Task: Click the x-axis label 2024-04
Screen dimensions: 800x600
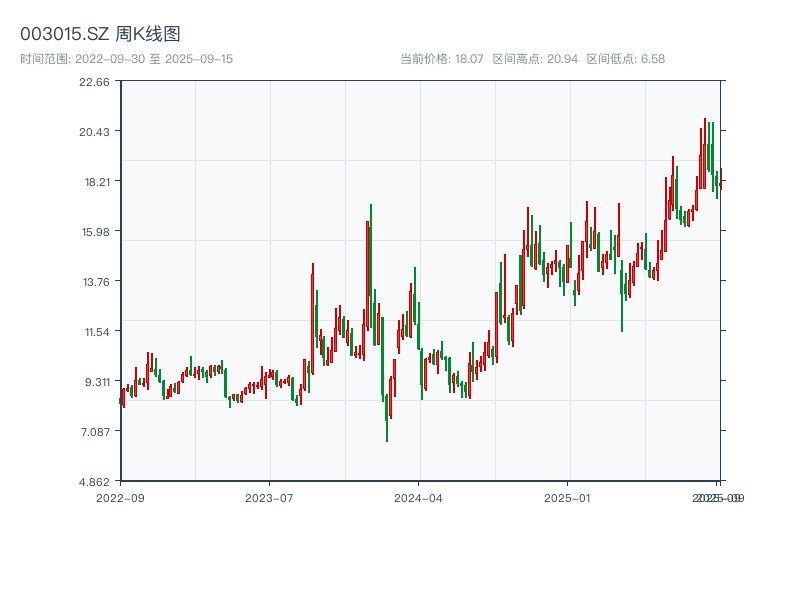Action: pos(418,498)
